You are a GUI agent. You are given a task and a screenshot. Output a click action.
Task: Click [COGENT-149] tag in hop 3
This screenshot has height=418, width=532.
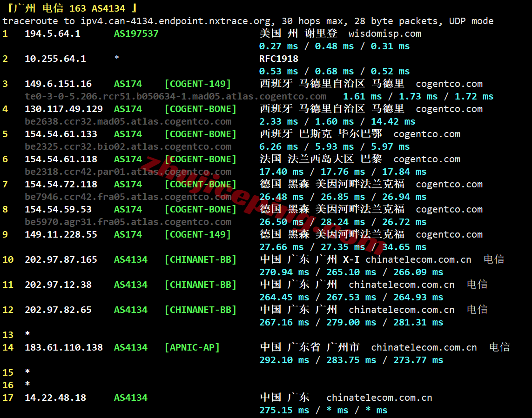tap(198, 84)
